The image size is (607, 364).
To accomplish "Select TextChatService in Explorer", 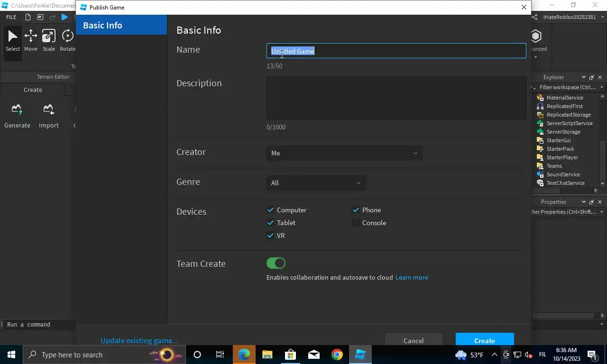I will coord(565,183).
